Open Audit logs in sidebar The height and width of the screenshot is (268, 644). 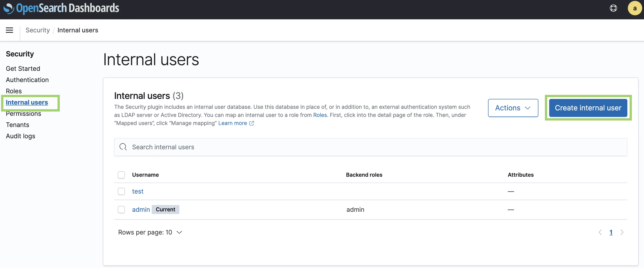20,136
